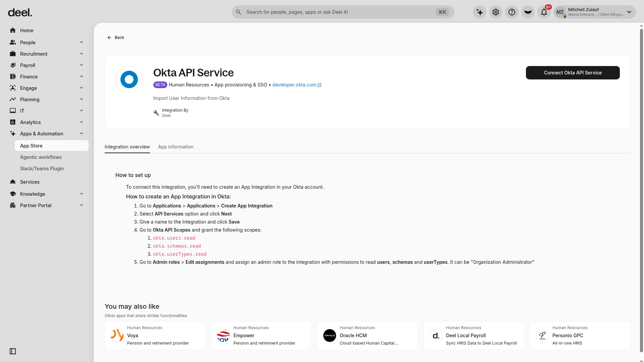Click the Oracle HCM logo
The width and height of the screenshot is (644, 362).
tap(330, 336)
